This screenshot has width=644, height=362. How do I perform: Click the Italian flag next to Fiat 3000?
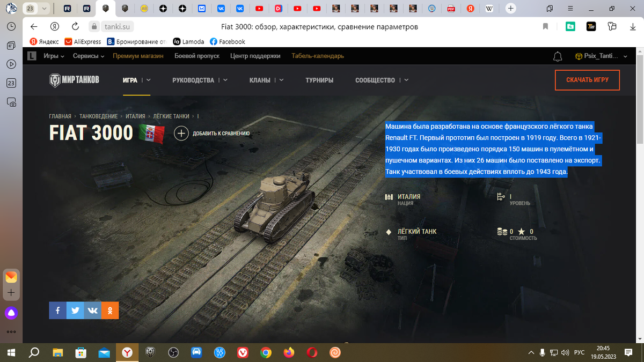[x=151, y=133]
